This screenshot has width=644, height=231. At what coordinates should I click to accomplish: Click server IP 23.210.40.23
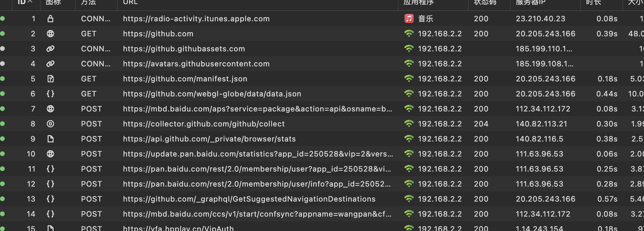point(541,19)
